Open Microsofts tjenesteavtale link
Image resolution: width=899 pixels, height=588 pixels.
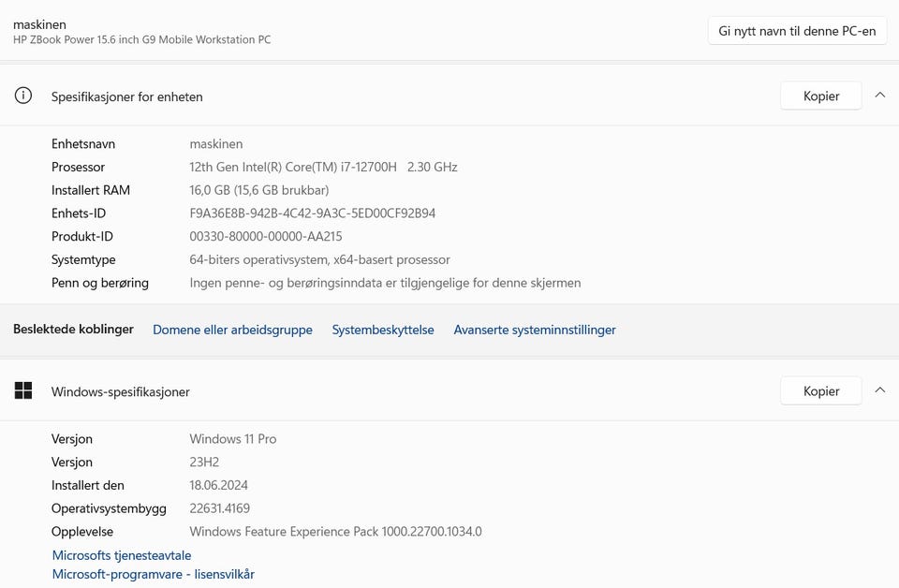tap(122, 555)
